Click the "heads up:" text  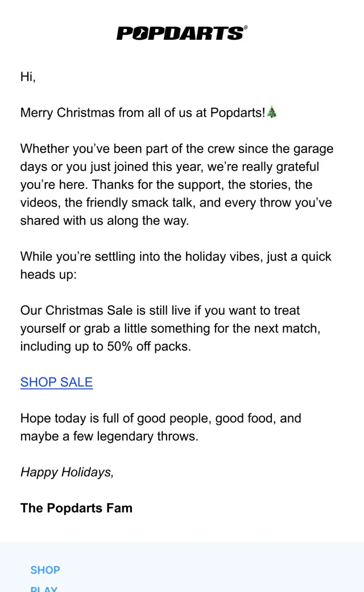tap(48, 275)
